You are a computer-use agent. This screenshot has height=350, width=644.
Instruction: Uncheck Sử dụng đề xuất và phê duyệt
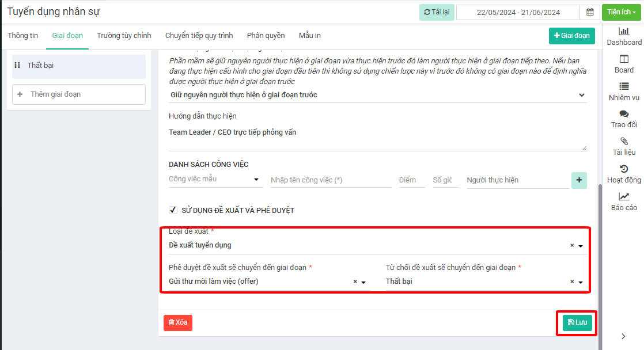point(173,210)
